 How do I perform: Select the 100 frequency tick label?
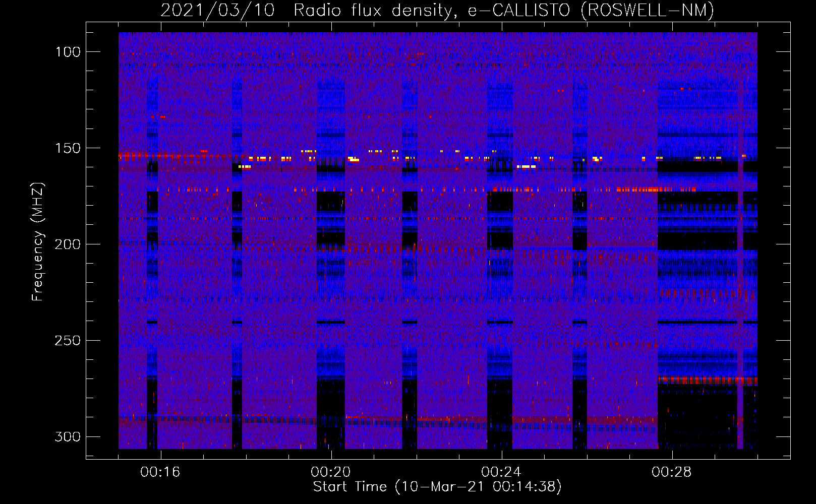point(68,52)
